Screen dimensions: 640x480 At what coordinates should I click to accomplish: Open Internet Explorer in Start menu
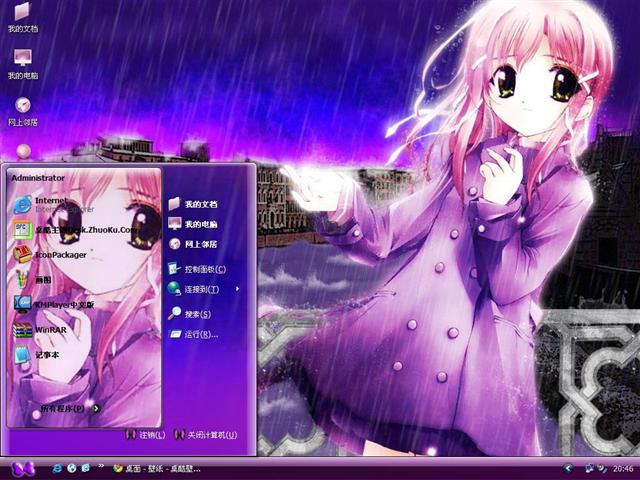[53, 204]
